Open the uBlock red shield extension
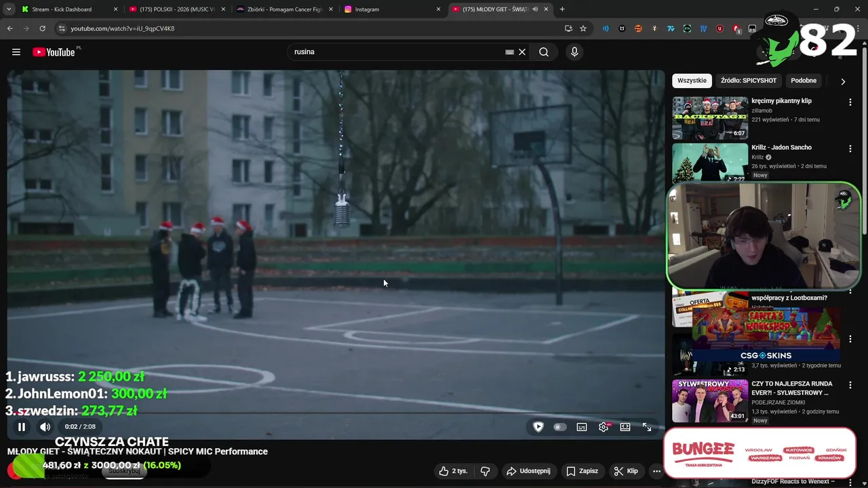Screen dimensions: 868x488 [719, 28]
